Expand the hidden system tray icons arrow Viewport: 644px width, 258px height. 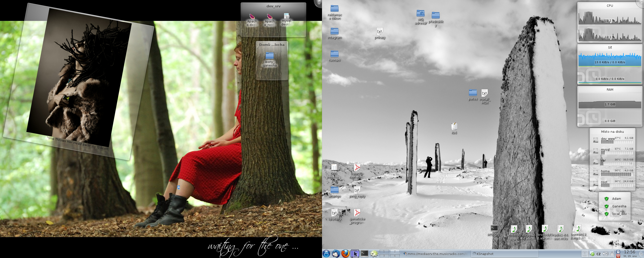tap(612, 254)
